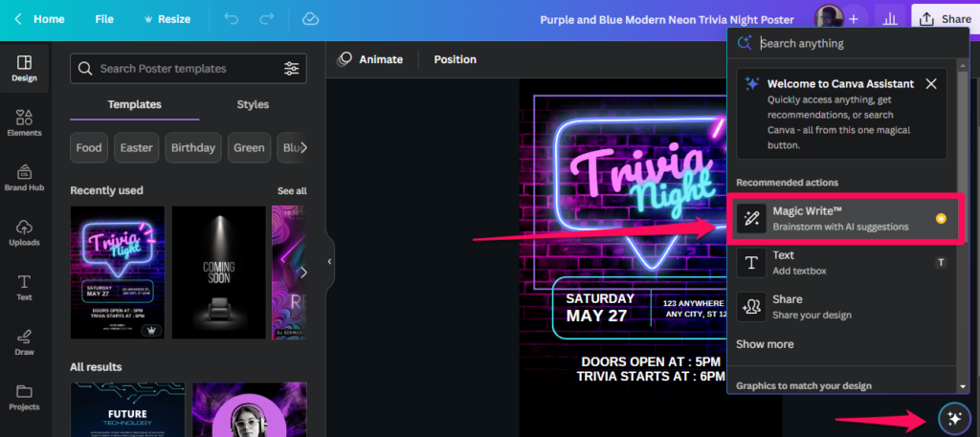
Task: Click See all for Recently used
Action: coord(292,191)
